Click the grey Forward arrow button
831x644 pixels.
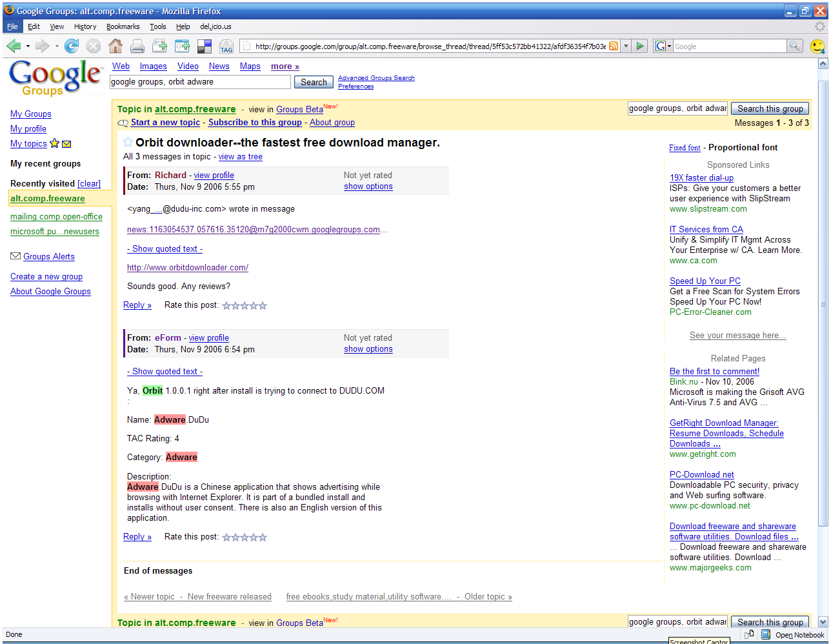(42, 46)
